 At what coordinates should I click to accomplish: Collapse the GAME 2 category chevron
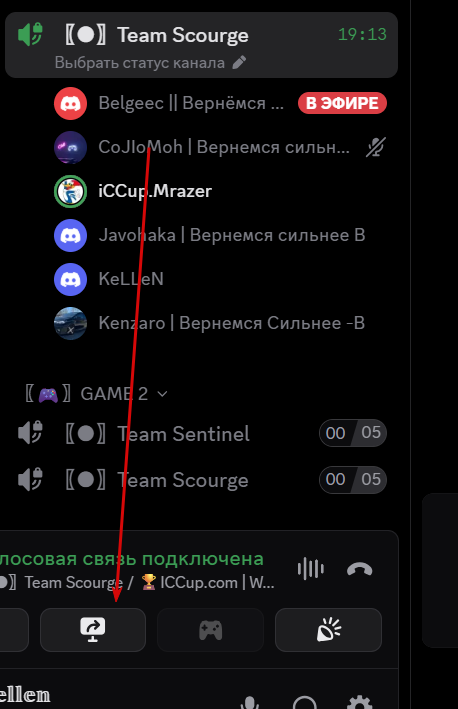pos(162,394)
